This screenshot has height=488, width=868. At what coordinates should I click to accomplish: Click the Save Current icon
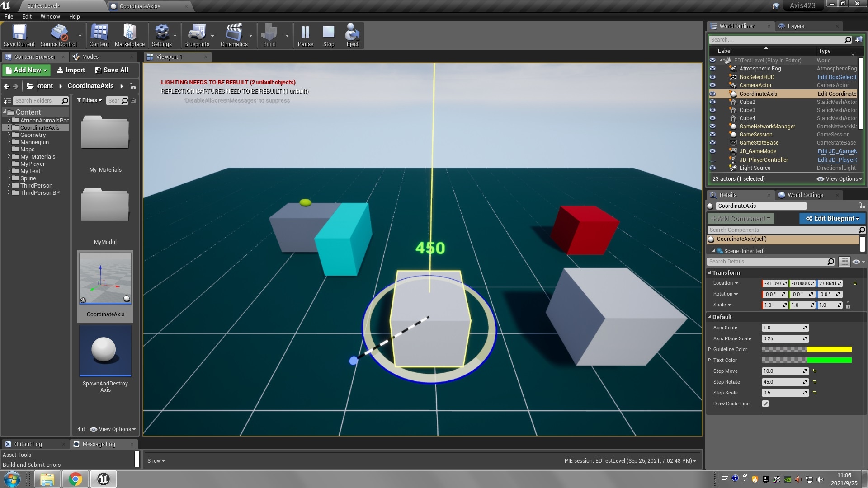tap(19, 34)
